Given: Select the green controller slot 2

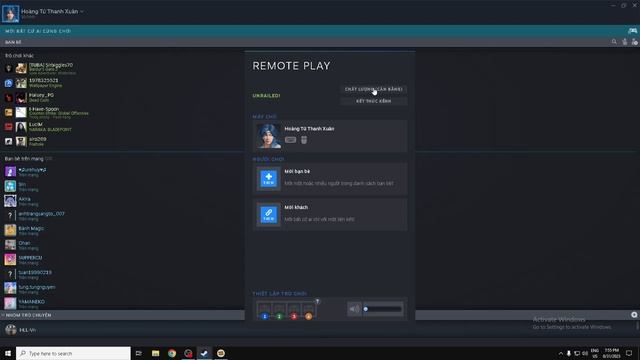Looking at the screenshot, I should coord(279,316).
